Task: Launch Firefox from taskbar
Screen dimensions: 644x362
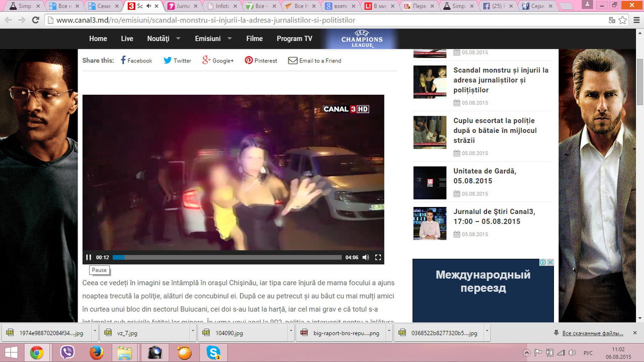Action: coord(96,352)
